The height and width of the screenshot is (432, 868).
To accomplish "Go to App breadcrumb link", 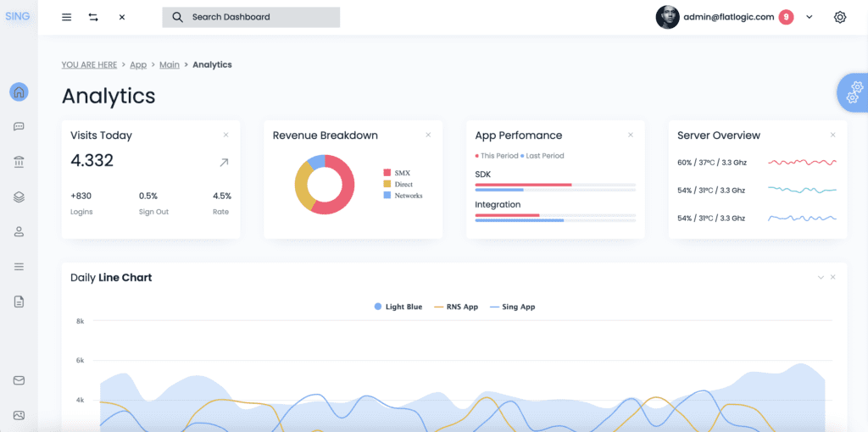I will [x=138, y=64].
